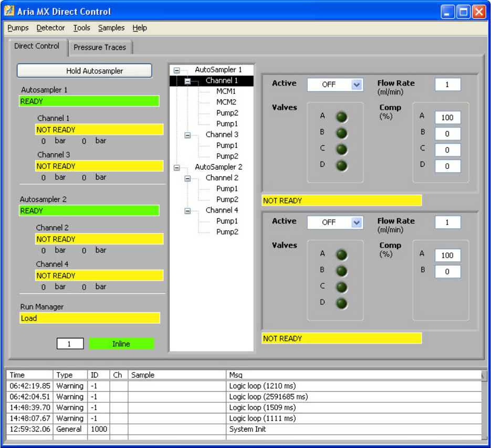Screen dimensions: 491x448
Task: Select Pump1 under Channel 1
Action: click(227, 124)
